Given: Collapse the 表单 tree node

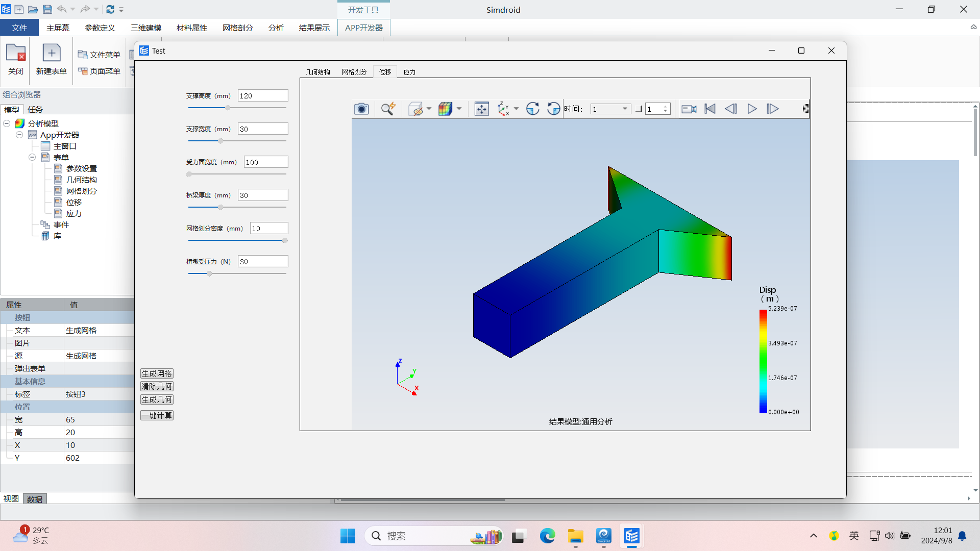Looking at the screenshot, I should click(32, 157).
